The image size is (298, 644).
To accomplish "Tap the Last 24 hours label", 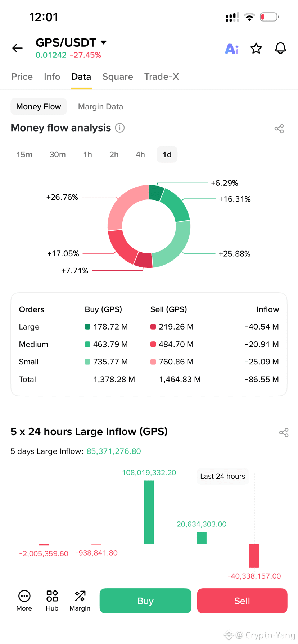I will coord(223,476).
